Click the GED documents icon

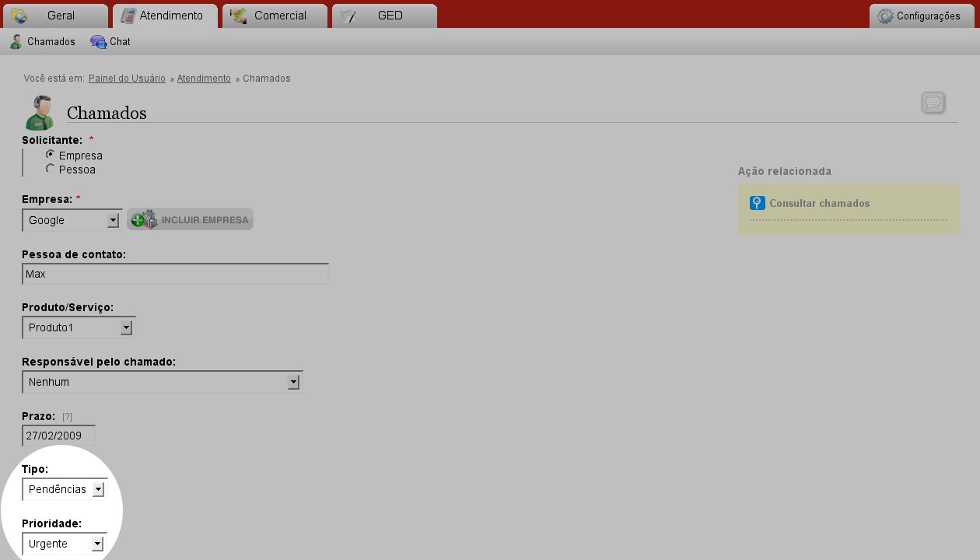[x=348, y=16]
